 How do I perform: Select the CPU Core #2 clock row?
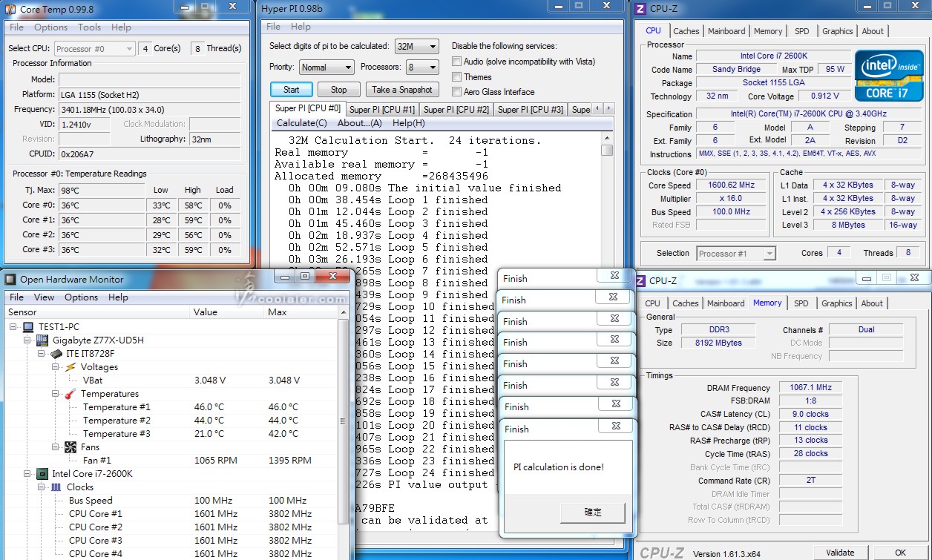tap(171, 527)
